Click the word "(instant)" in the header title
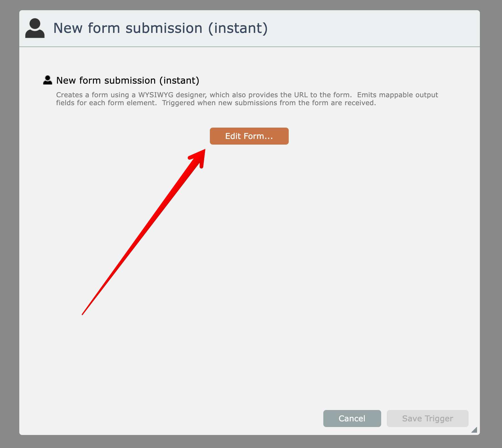The width and height of the screenshot is (502, 448). [238, 28]
